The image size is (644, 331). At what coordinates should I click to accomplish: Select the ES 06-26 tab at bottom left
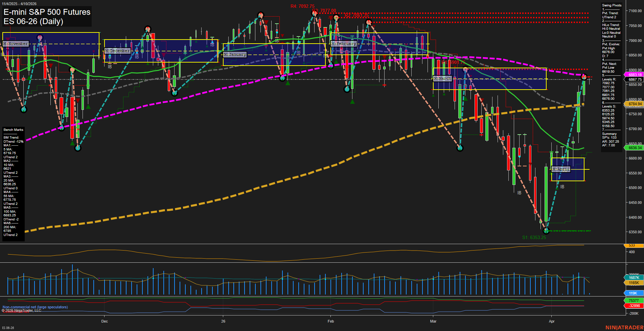point(9,328)
